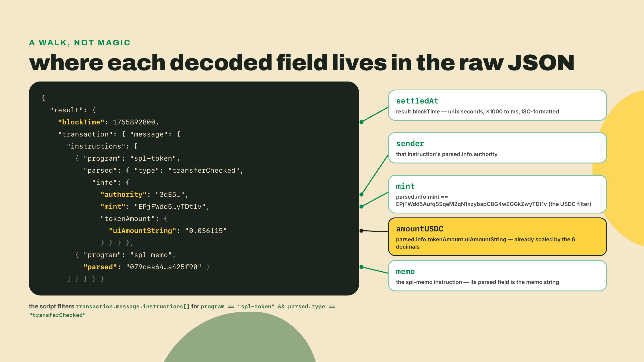Click the dark connector dot beside uiAmountString
Viewport: 644px width, 362px height.
click(361, 231)
